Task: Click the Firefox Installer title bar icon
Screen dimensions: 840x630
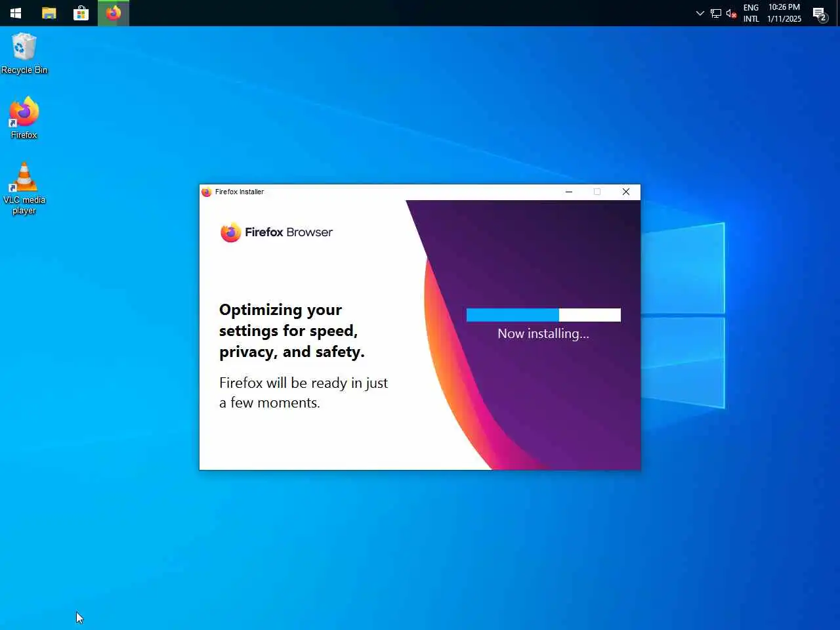Action: pyautogui.click(x=207, y=192)
